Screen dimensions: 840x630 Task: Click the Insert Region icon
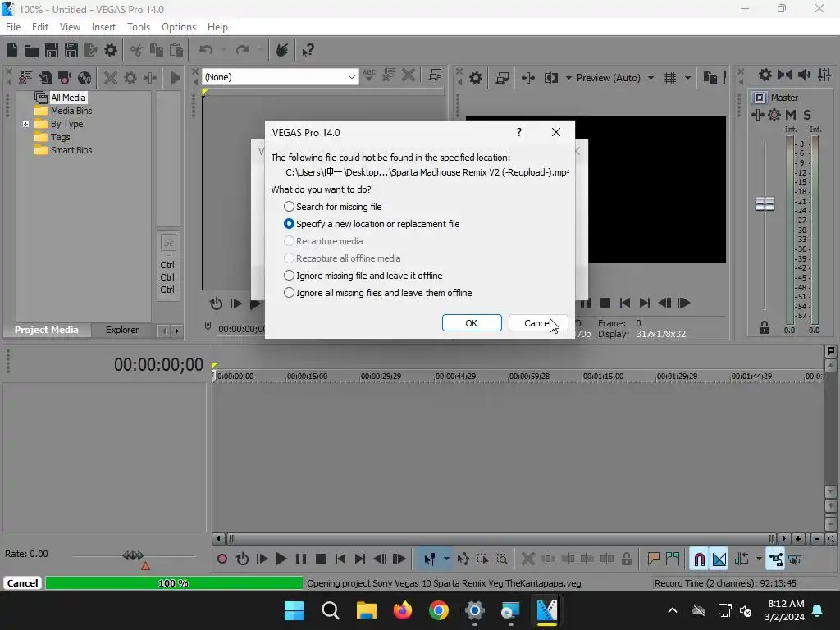pos(673,559)
